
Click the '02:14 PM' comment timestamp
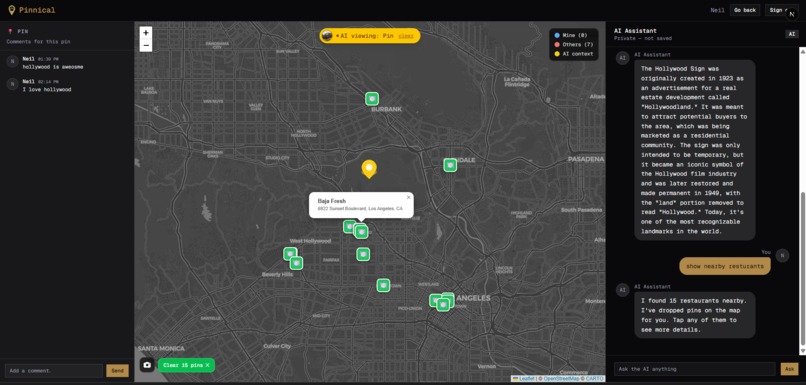48,82
